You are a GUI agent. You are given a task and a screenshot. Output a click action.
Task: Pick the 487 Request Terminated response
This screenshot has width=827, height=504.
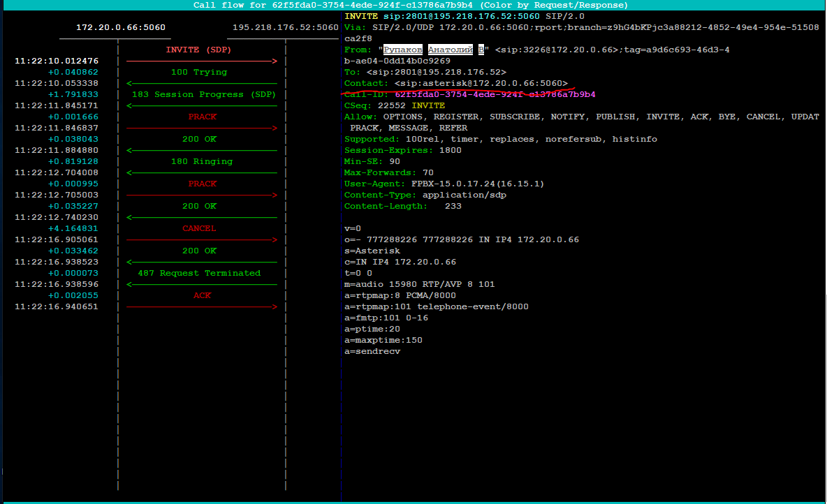pos(199,274)
